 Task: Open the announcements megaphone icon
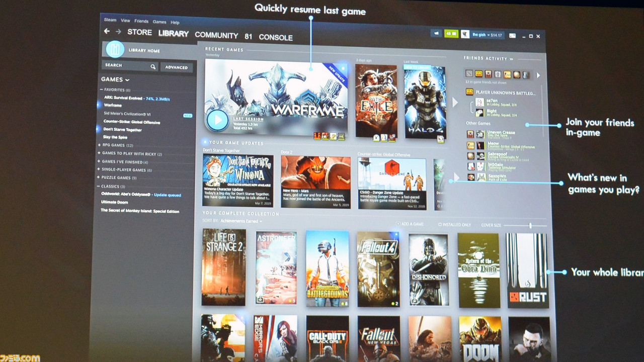pyautogui.click(x=436, y=34)
